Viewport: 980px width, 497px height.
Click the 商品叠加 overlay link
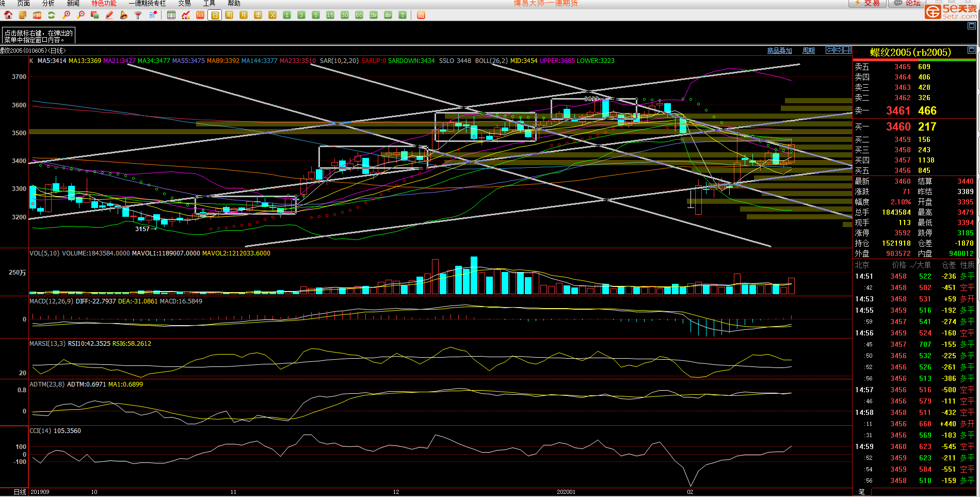[x=779, y=51]
